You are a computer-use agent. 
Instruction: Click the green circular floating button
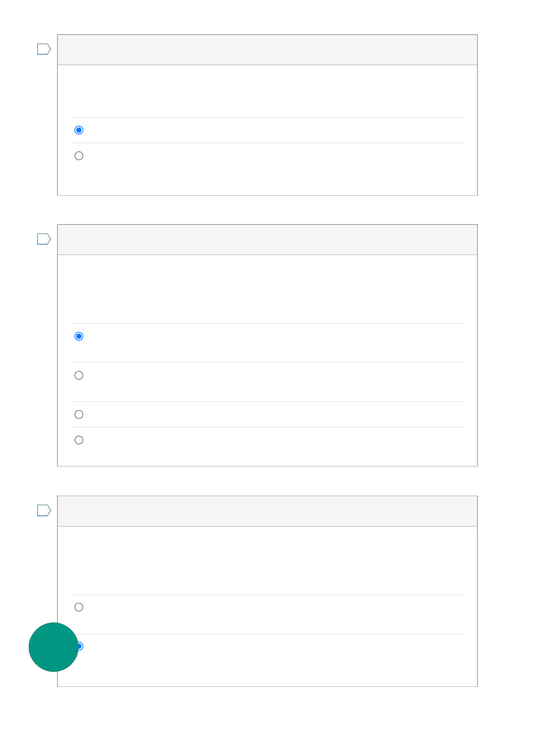click(53, 647)
